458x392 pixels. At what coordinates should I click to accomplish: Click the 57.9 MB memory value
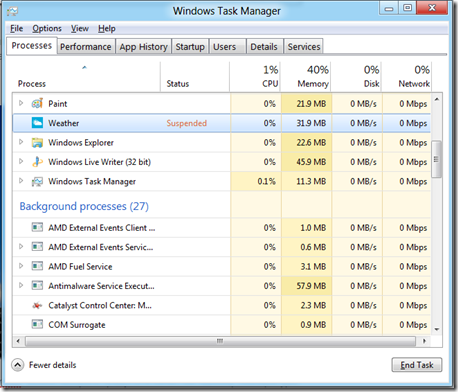311,286
